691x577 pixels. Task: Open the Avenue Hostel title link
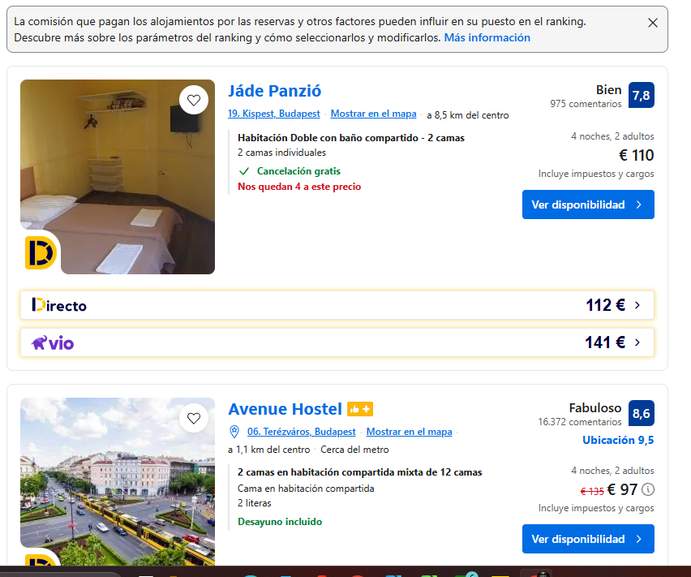tap(285, 409)
